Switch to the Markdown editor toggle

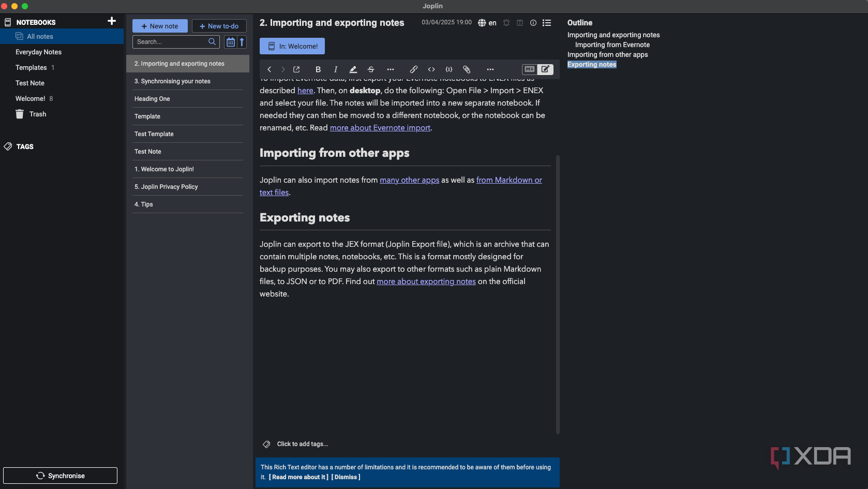pos(530,69)
